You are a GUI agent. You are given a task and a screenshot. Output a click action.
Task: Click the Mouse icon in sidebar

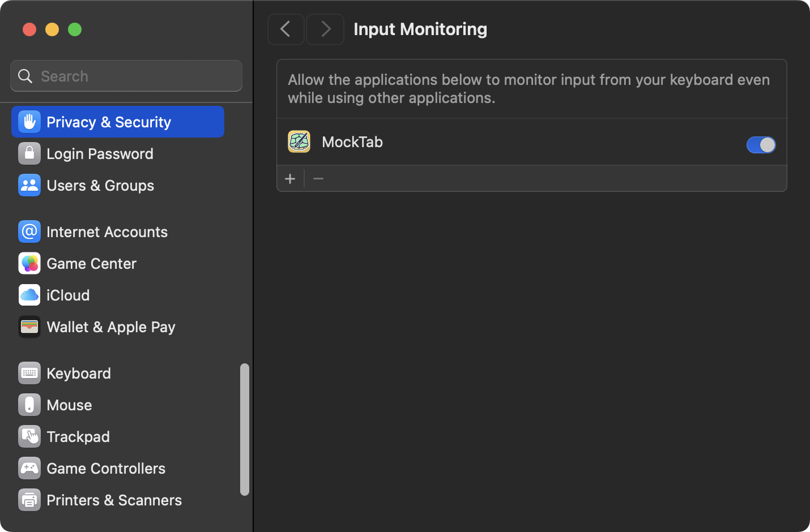(x=29, y=405)
